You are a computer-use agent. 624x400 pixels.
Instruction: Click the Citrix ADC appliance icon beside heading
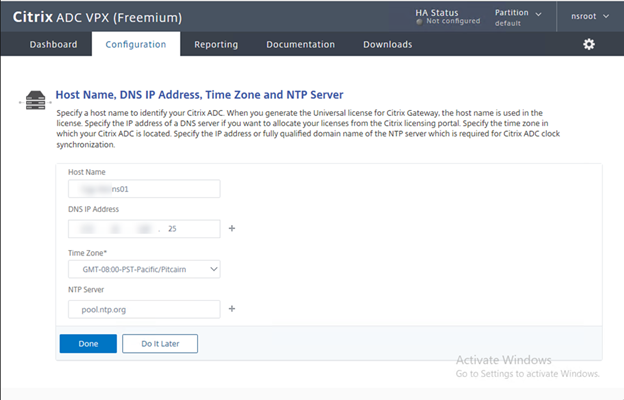click(35, 100)
